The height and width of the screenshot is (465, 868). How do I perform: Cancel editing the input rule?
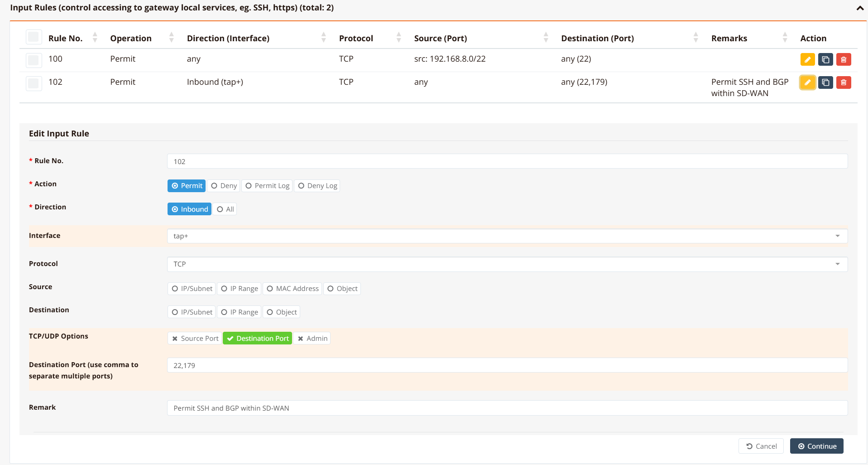(761, 446)
